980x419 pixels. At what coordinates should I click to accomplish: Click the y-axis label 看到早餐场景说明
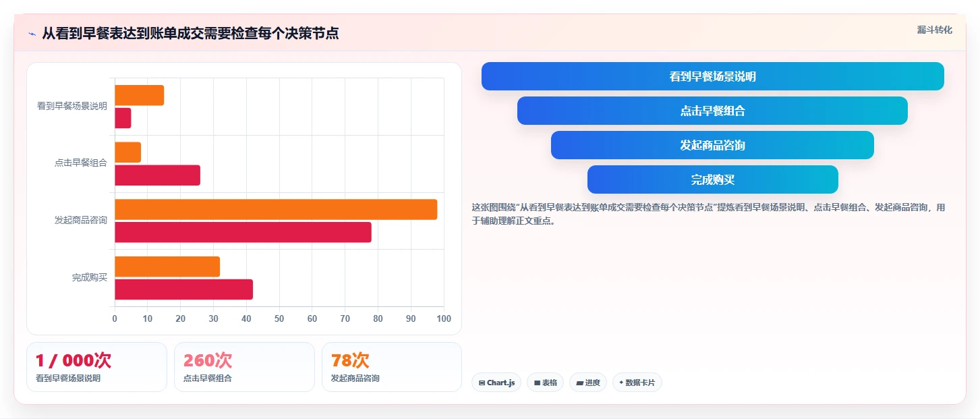click(72, 106)
